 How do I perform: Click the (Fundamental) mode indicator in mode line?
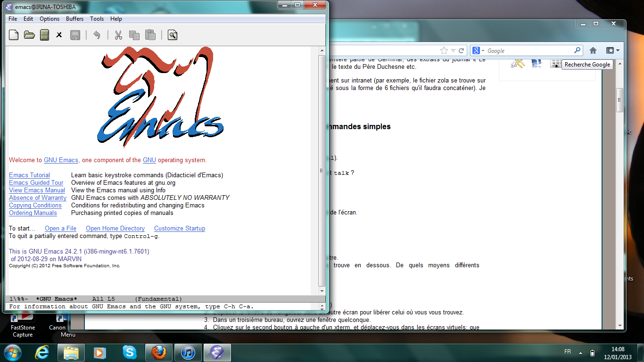coord(158,299)
